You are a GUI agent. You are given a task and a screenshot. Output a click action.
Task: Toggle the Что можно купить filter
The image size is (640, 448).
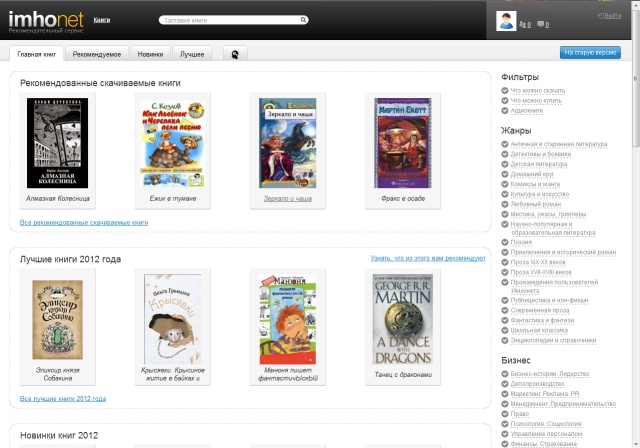pyautogui.click(x=531, y=100)
